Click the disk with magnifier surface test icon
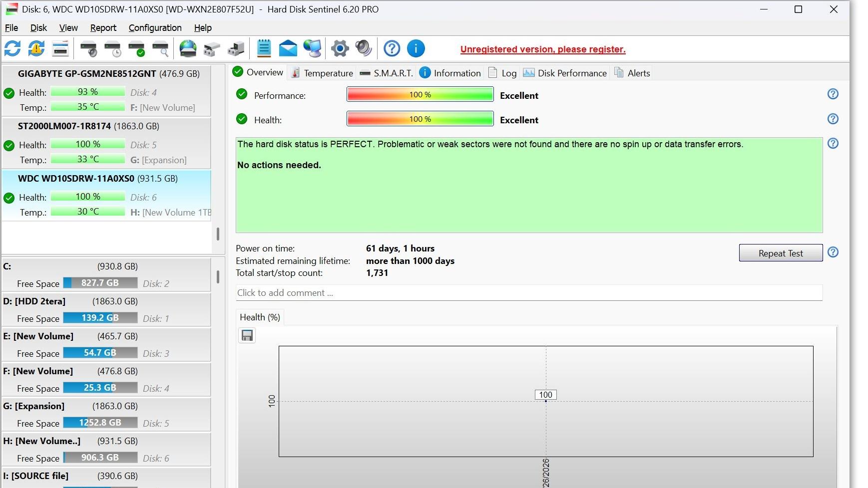Screen dimensions: 868x488 [160, 49]
